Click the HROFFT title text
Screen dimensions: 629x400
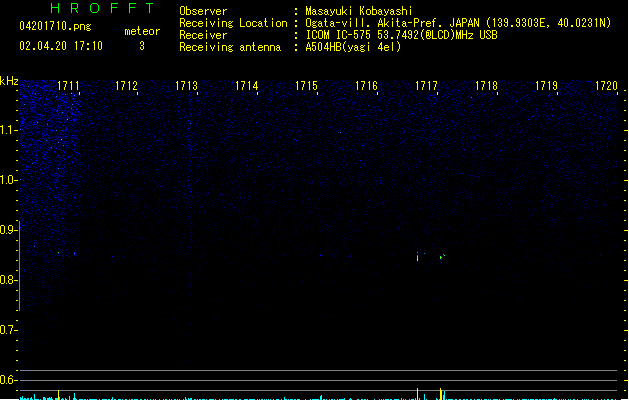click(x=103, y=8)
